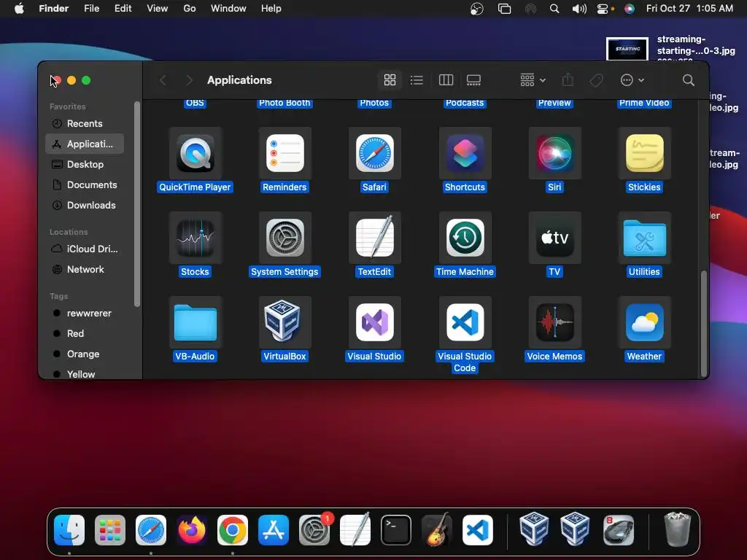
Task: Open the View menu
Action: coord(158,9)
